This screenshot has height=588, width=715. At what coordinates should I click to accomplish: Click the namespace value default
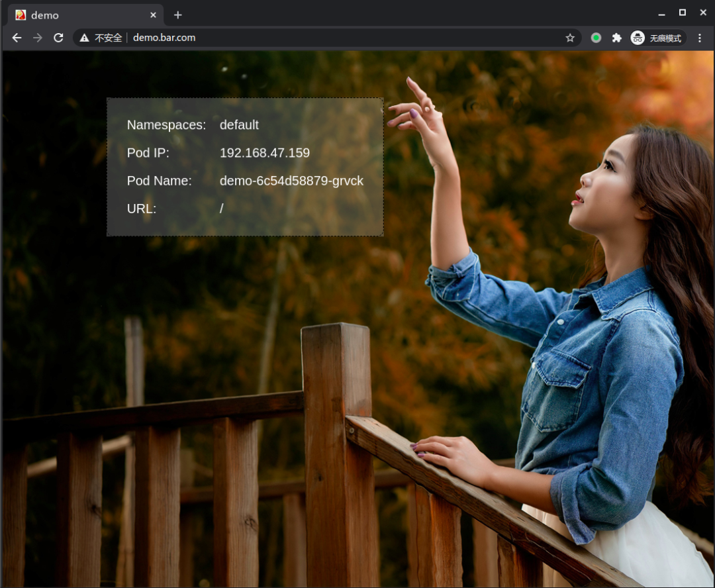point(239,125)
